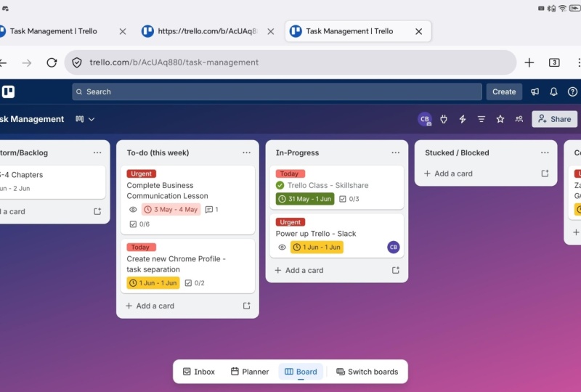Open the Stucked / Blocked list actions menu
Image resolution: width=581 pixels, height=392 pixels.
point(545,152)
